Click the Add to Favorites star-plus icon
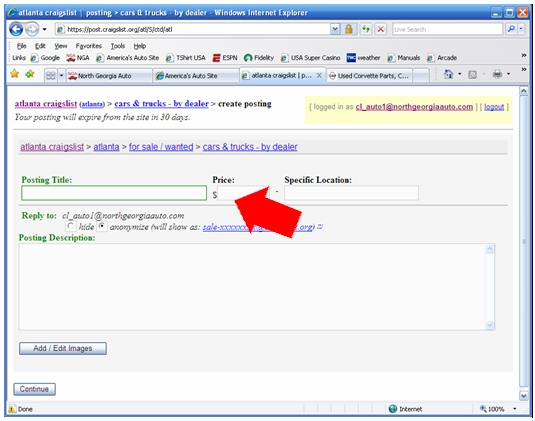This screenshot has width=535, height=421. tap(30, 74)
